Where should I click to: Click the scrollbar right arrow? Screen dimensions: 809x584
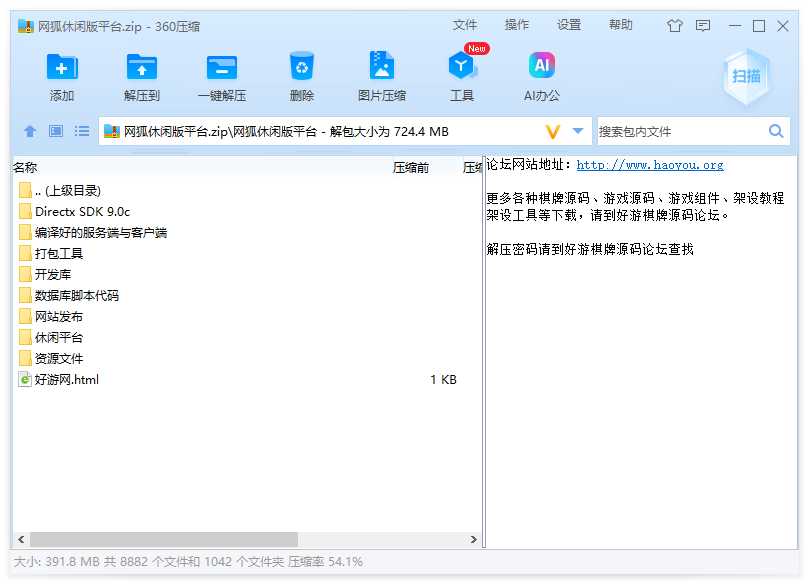[x=474, y=540]
